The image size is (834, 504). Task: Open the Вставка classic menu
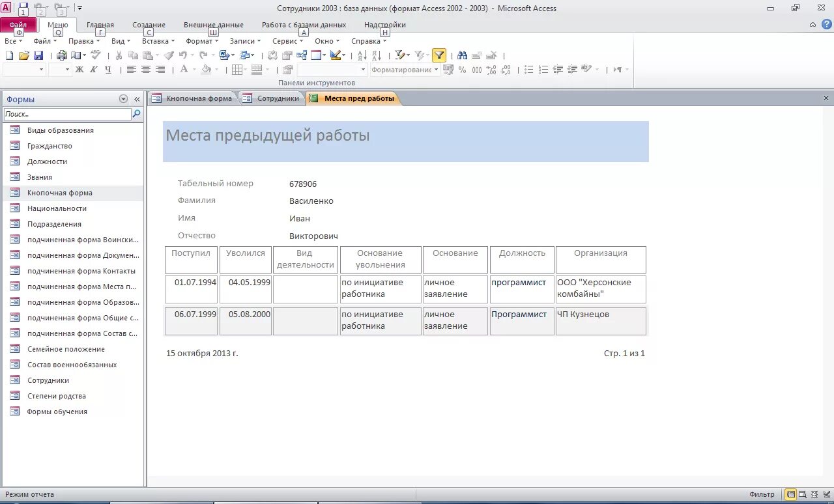click(158, 41)
